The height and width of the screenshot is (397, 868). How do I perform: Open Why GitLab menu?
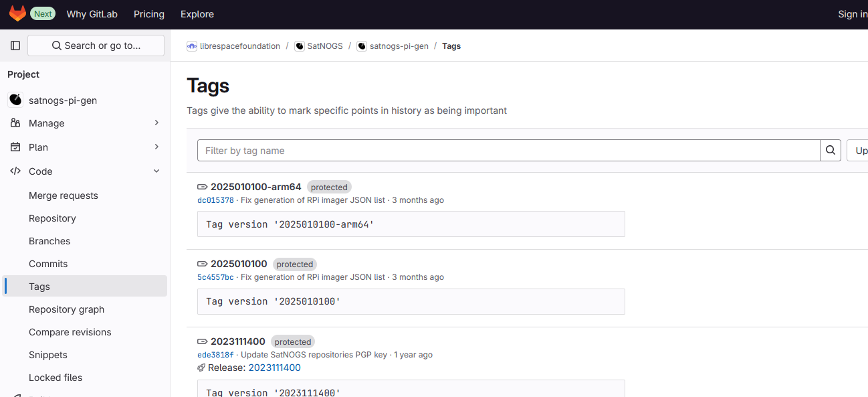coord(92,14)
